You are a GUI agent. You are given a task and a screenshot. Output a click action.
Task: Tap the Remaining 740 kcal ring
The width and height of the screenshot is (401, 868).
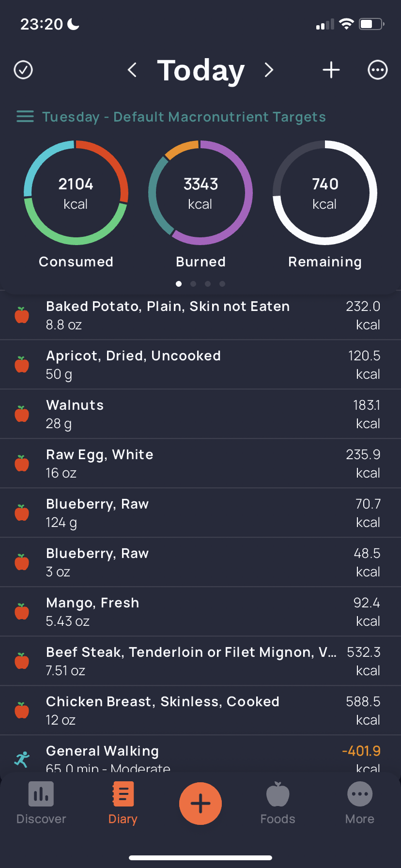click(325, 193)
